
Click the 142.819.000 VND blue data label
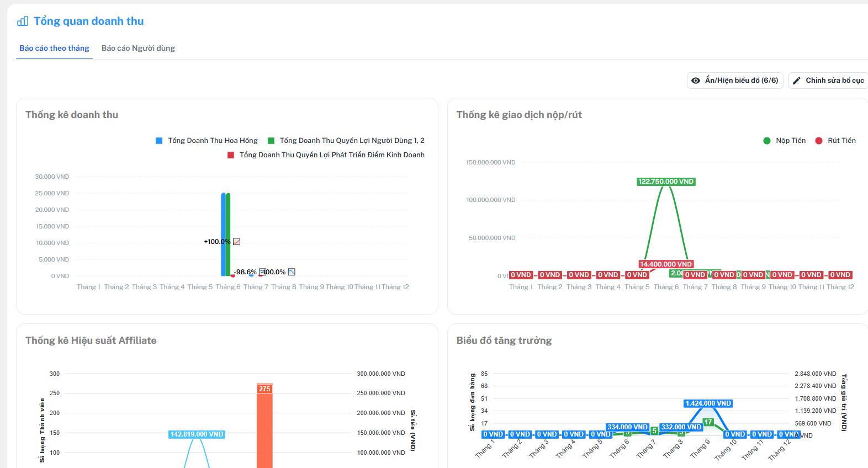197,434
